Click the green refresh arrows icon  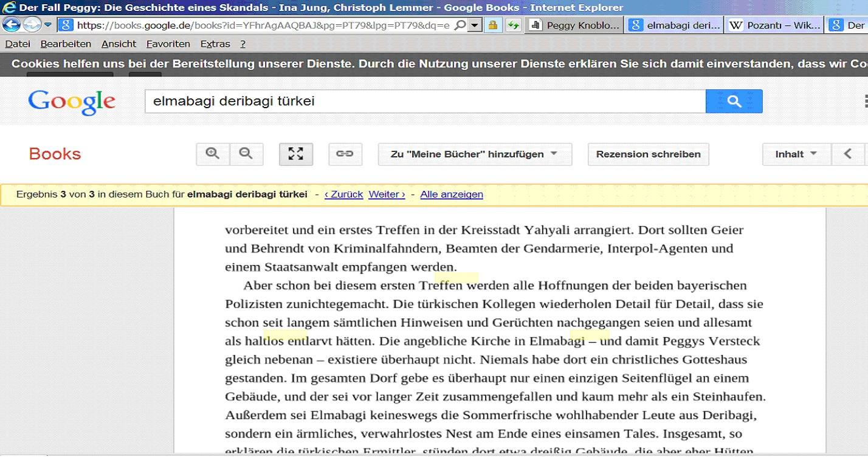(x=514, y=26)
